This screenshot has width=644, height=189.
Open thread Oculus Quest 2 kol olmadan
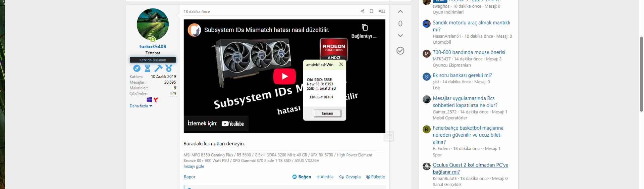tap(470, 169)
